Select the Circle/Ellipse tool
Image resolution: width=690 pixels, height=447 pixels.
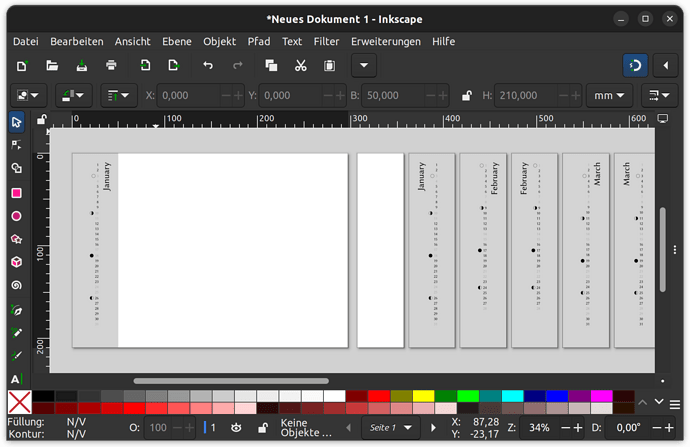pyautogui.click(x=16, y=216)
